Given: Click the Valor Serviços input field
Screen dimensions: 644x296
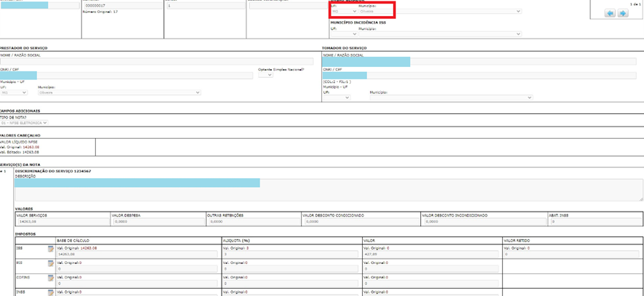Looking at the screenshot, I should coord(62,221).
